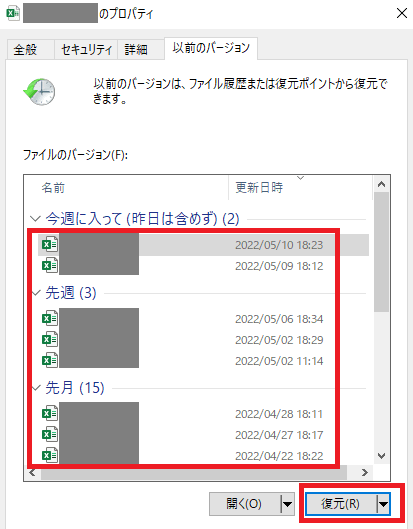This screenshot has height=529, width=413.
Task: Click the 復元(R) restore button
Action: click(341, 504)
